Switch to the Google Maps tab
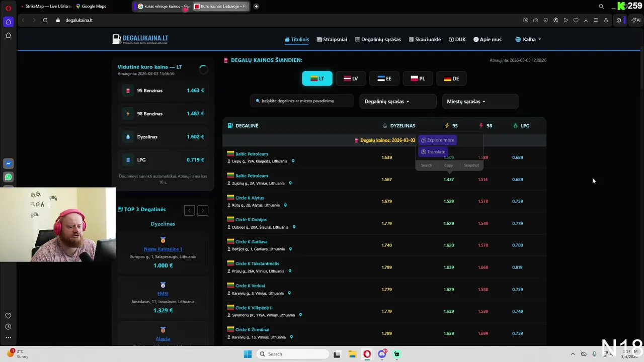Image resolution: width=644 pixels, height=362 pixels. (x=93, y=7)
